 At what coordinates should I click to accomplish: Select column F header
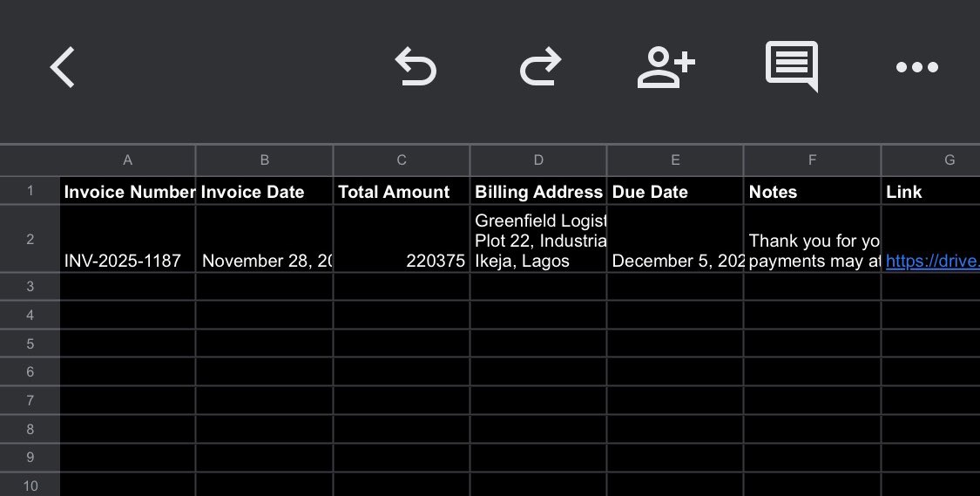point(812,160)
